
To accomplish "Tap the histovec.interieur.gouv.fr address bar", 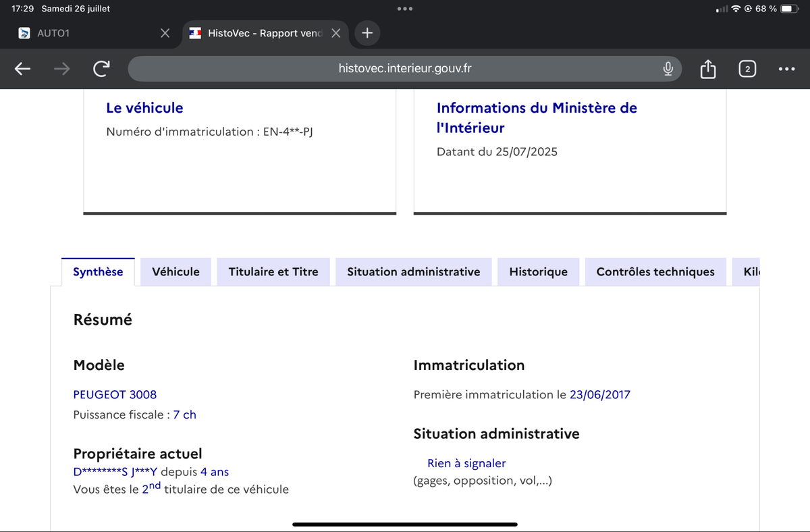I will tap(405, 69).
